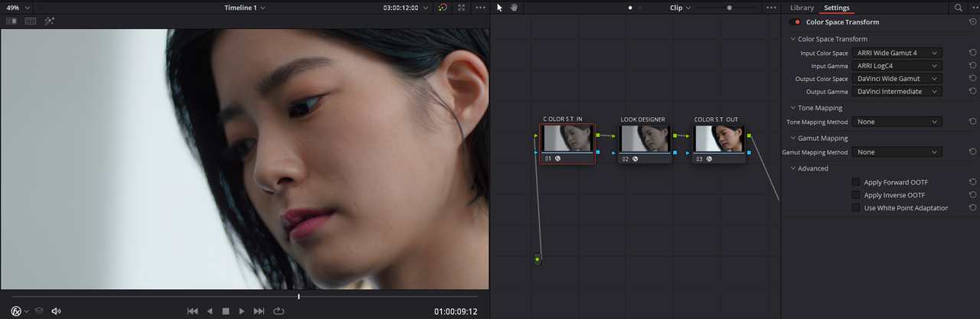Reset Use White Point Adaptation setting
980x319 pixels.
click(x=972, y=207)
